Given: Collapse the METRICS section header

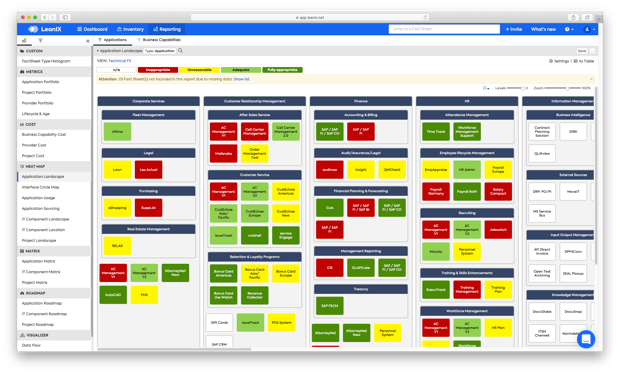Looking at the screenshot, I should coord(54,72).
